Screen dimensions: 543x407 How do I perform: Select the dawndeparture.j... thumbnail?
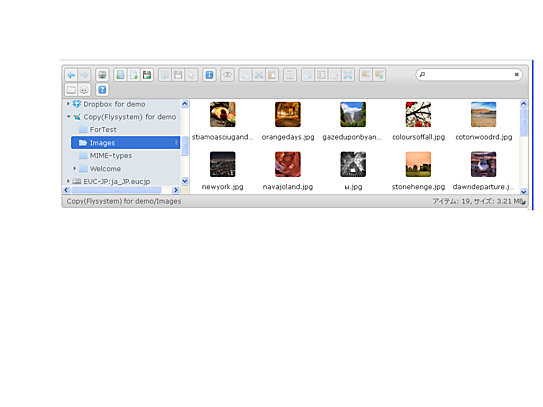(x=483, y=164)
